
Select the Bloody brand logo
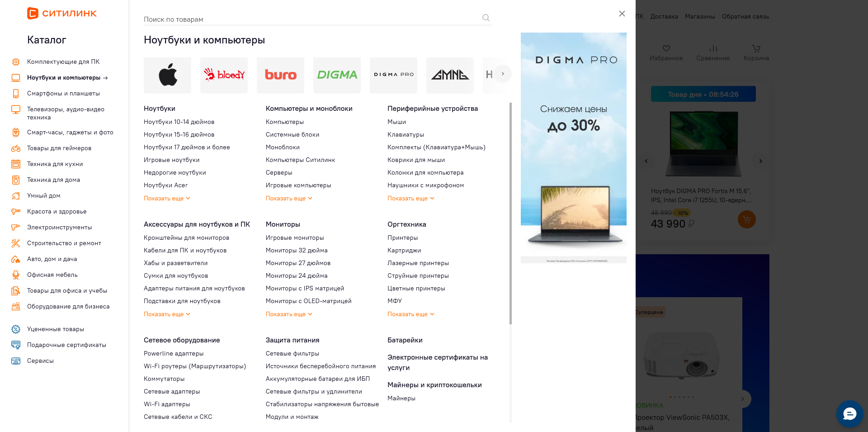click(x=224, y=75)
